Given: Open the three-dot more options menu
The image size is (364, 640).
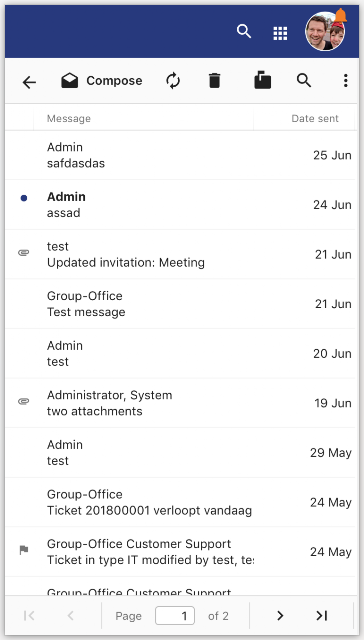Looking at the screenshot, I should coord(346,81).
